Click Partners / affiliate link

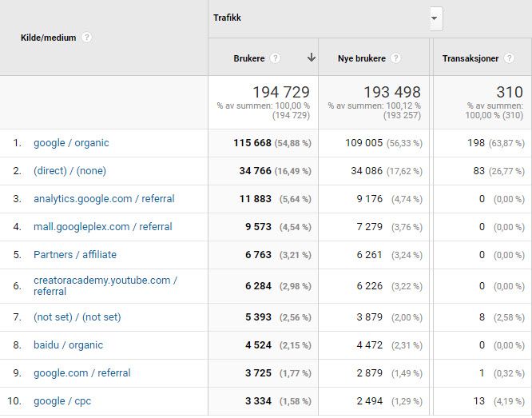(75, 255)
